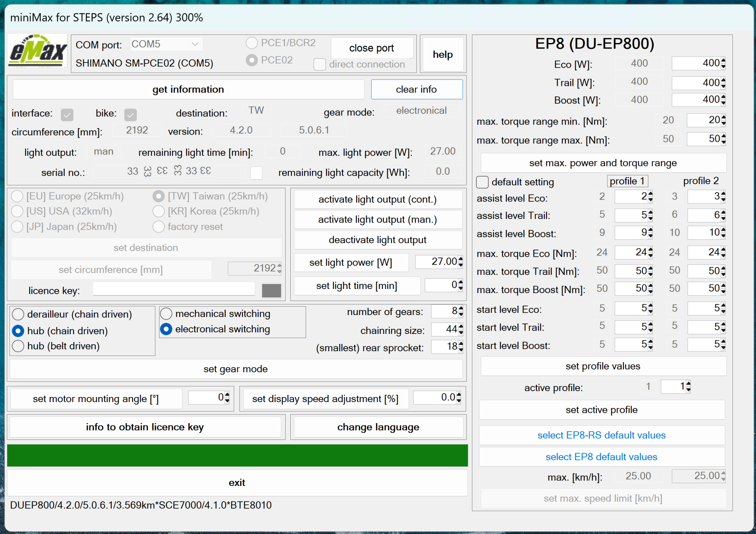Click deactivate light output
The width and height of the screenshot is (756, 534).
(x=378, y=239)
